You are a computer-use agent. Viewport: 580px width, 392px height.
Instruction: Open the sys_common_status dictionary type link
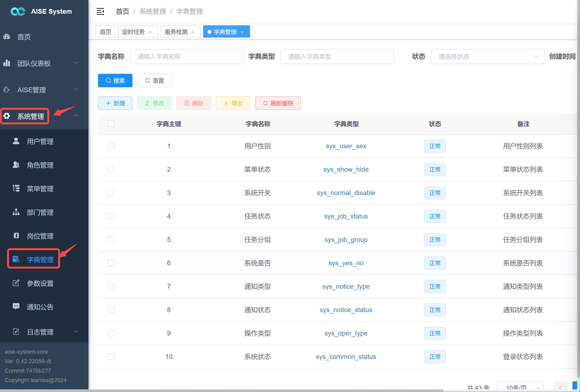click(346, 357)
